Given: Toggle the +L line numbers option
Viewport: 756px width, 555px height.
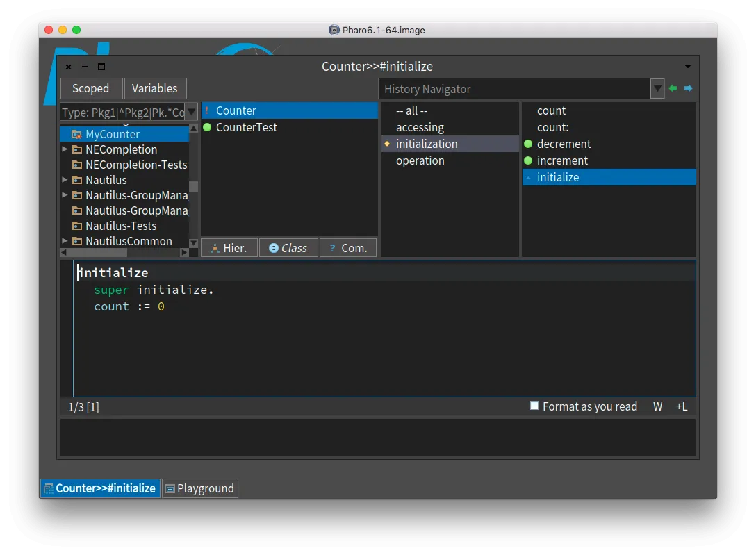Looking at the screenshot, I should (x=681, y=406).
